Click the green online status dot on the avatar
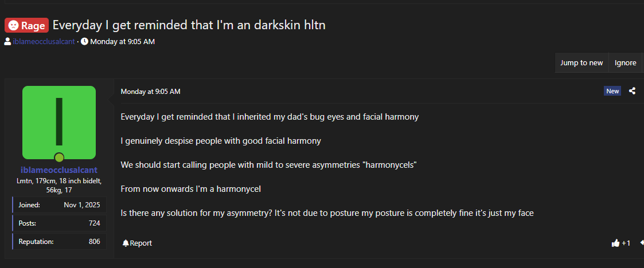644x268 pixels. [x=58, y=157]
